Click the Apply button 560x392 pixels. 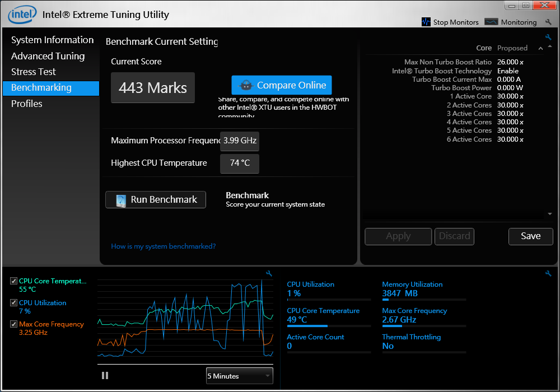[x=398, y=236]
